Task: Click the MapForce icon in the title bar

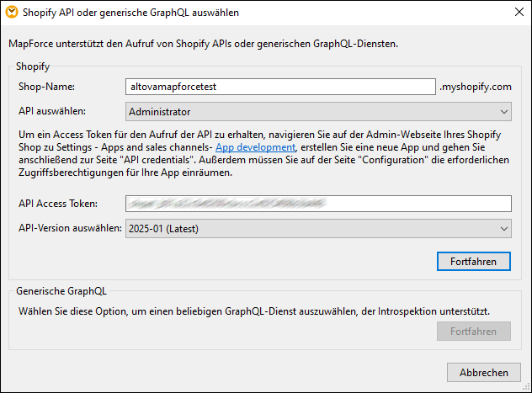Action: [x=13, y=13]
